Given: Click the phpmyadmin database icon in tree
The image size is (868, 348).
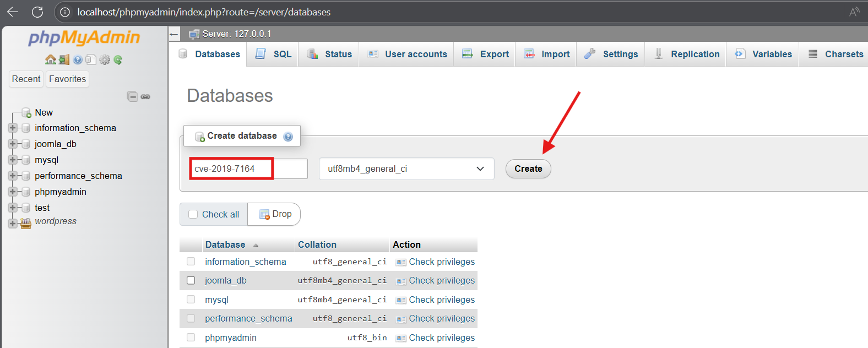Looking at the screenshot, I should tap(25, 192).
